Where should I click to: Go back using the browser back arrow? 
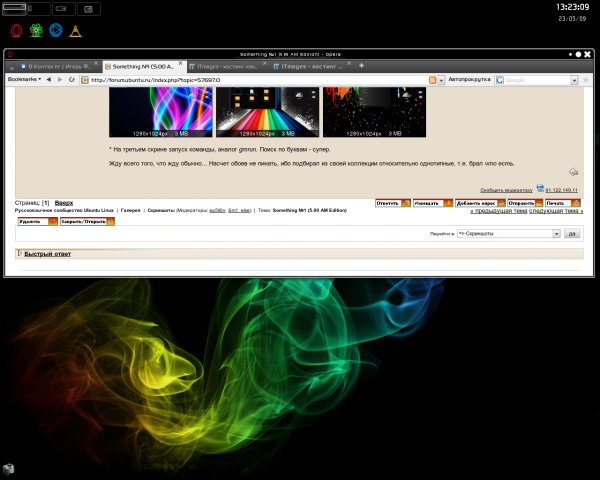tap(49, 79)
